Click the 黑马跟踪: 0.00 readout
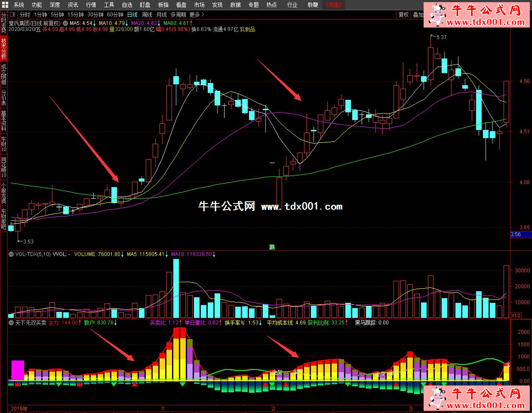Screen dimensions: 532x413 [372, 322]
